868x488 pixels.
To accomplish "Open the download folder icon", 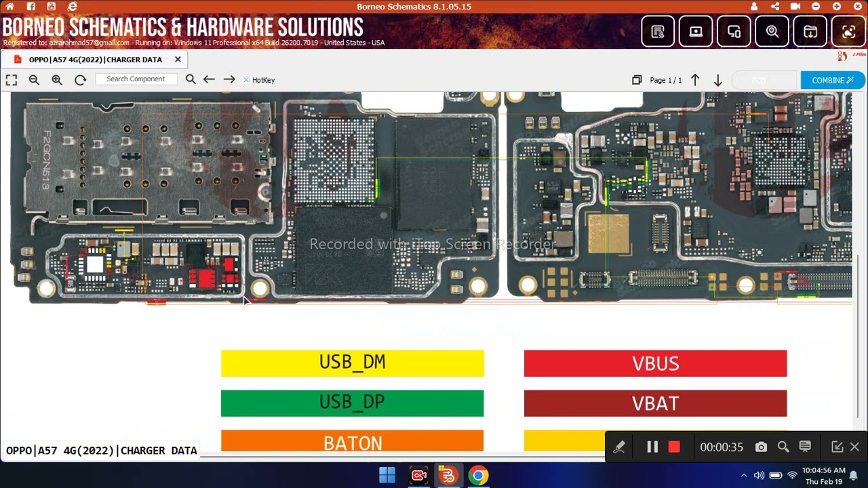I will [810, 31].
